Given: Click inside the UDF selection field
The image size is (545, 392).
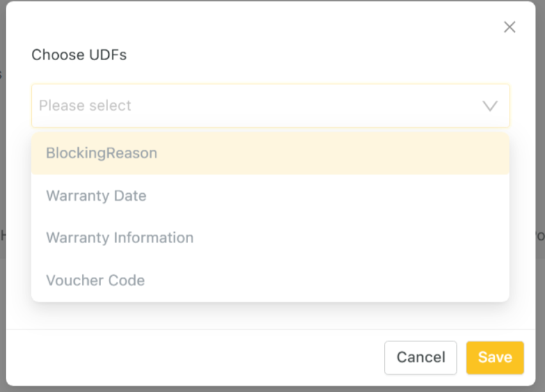Looking at the screenshot, I should tap(256, 106).
